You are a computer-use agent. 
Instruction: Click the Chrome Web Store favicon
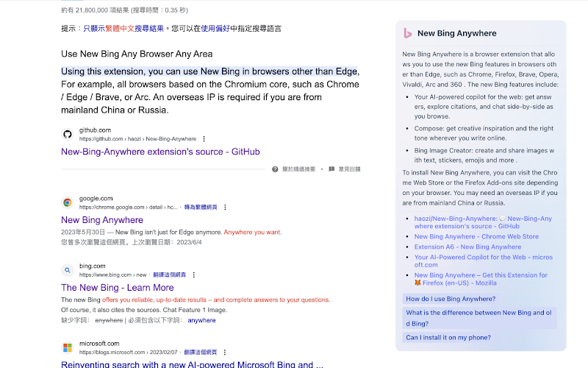[68, 203]
